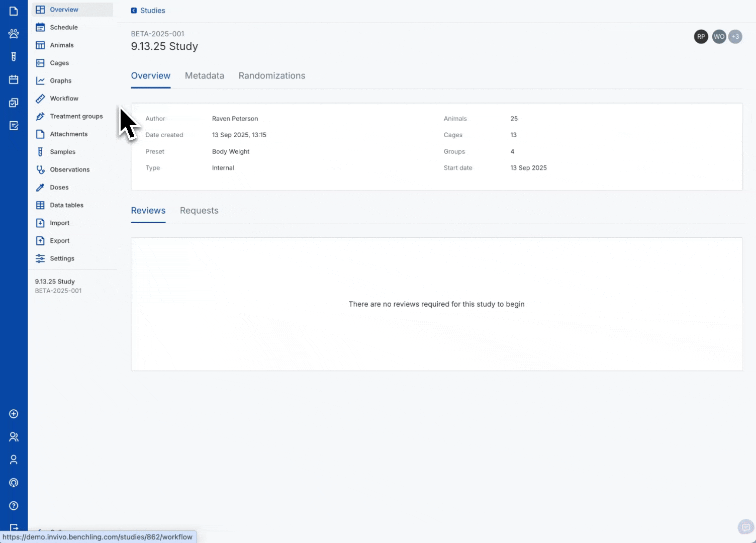Click the RP user avatar
Screen dimensions: 756x543
pyautogui.click(x=701, y=37)
